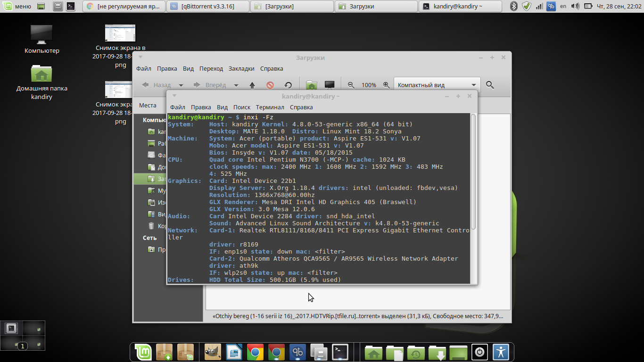
Task: Open the 'Закладки' menu in file manager
Action: coord(241,68)
